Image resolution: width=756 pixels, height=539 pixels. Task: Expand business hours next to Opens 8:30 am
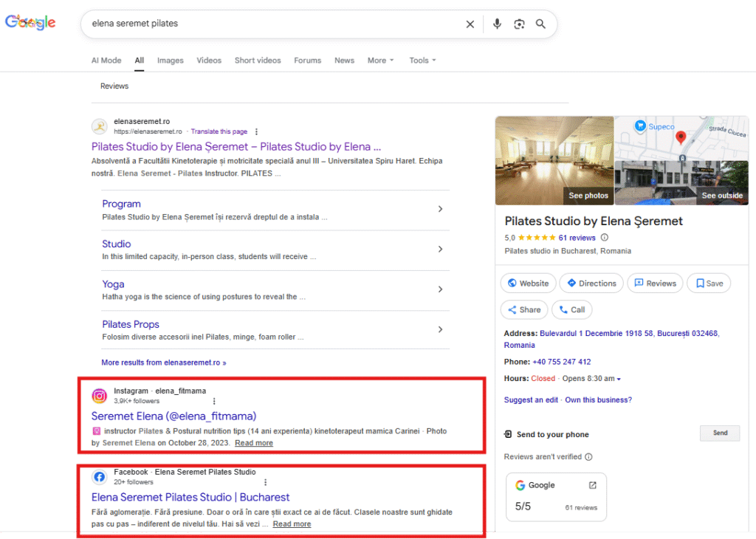pos(619,379)
